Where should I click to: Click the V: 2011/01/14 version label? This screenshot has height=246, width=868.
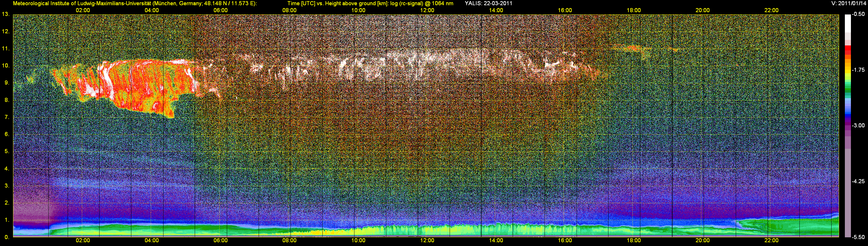(x=848, y=3)
